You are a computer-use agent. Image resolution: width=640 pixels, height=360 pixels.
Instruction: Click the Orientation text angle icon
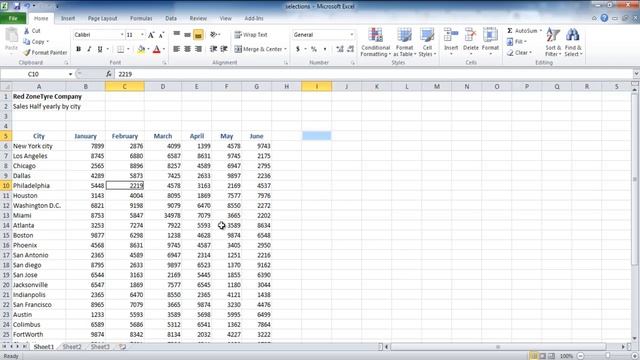[214, 35]
